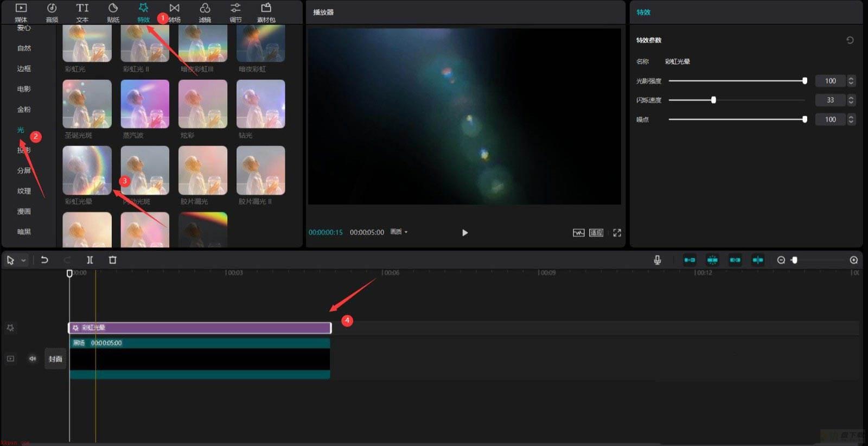Click the 适应 fit button in player
Image resolution: width=868 pixels, height=446 pixels.
596,233
